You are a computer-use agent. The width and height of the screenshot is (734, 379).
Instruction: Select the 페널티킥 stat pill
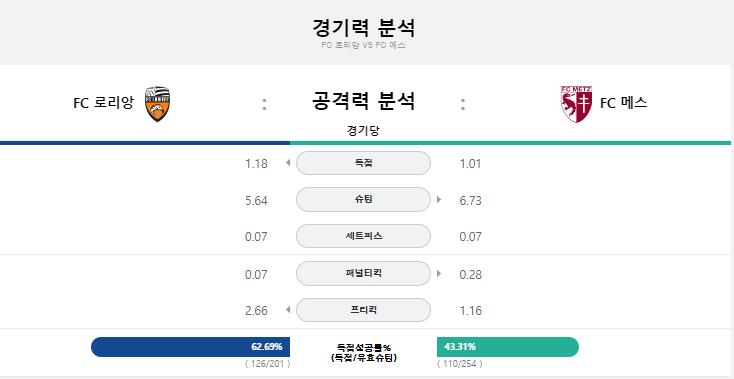click(x=363, y=273)
